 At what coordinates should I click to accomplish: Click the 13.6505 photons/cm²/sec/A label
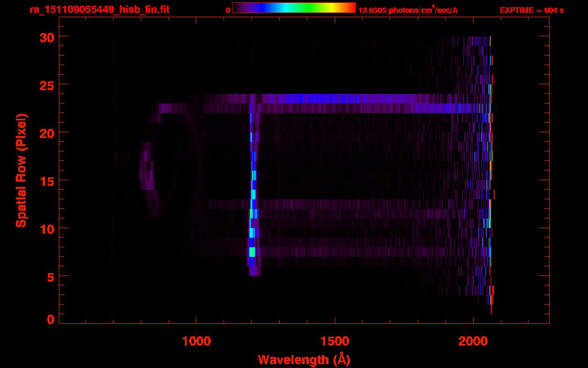pyautogui.click(x=408, y=10)
